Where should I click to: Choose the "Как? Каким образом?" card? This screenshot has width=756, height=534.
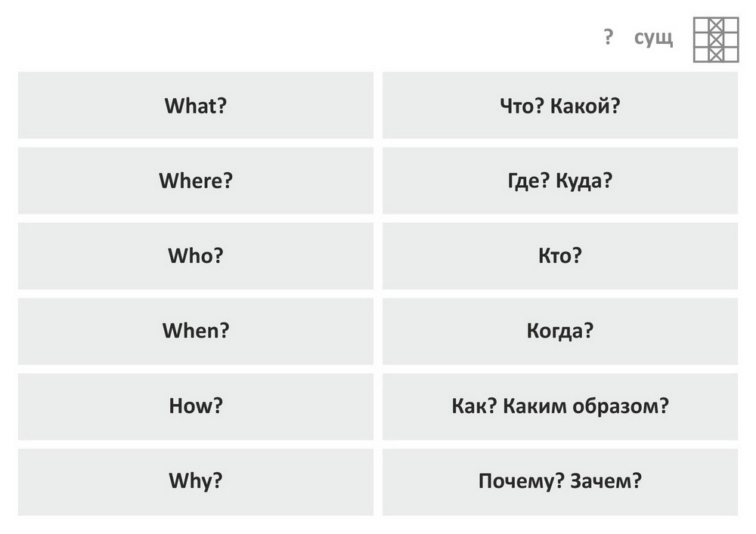pos(559,406)
